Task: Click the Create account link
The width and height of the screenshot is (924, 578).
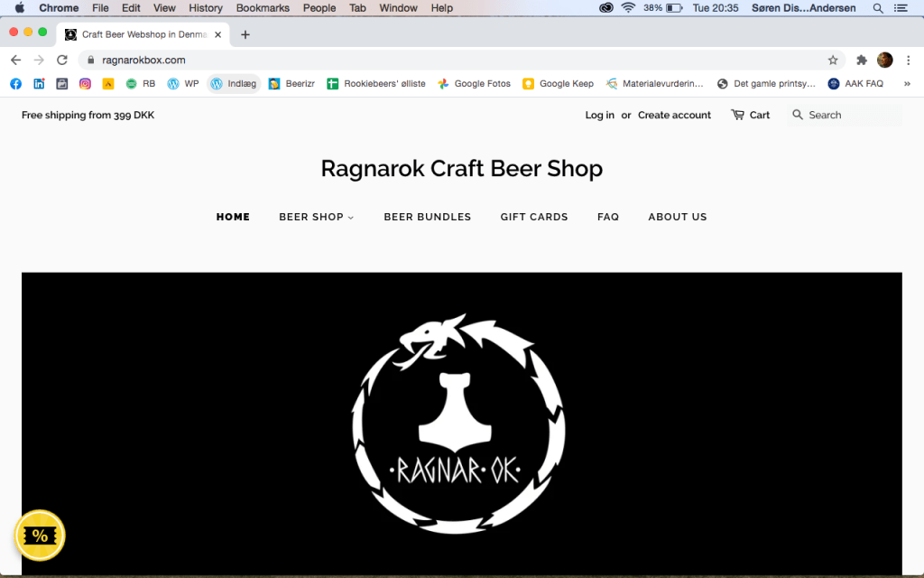Action: pos(674,115)
